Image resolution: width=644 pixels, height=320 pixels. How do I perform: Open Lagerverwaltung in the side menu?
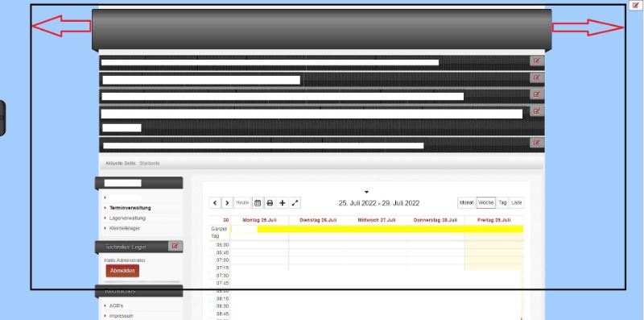pyautogui.click(x=127, y=218)
